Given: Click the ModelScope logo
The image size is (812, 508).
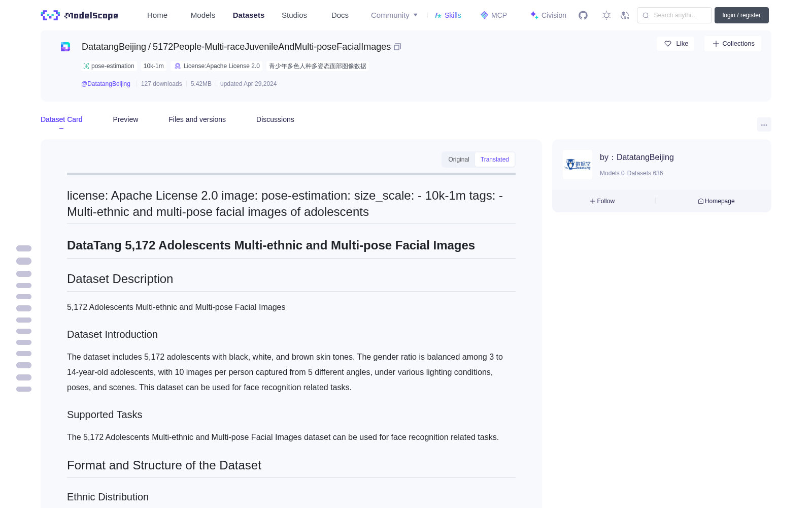Looking at the screenshot, I should 79,15.
